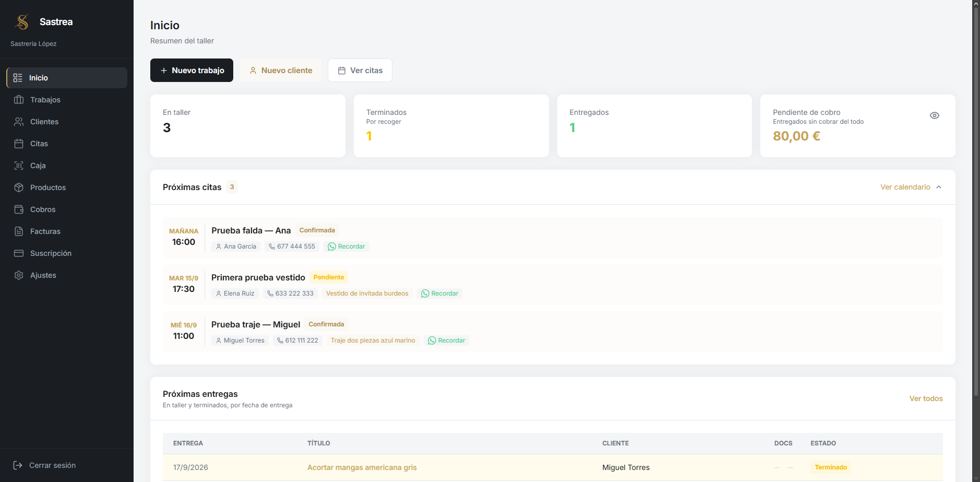980x482 pixels.
Task: Click the Elena Ruiz client chip
Action: point(235,293)
